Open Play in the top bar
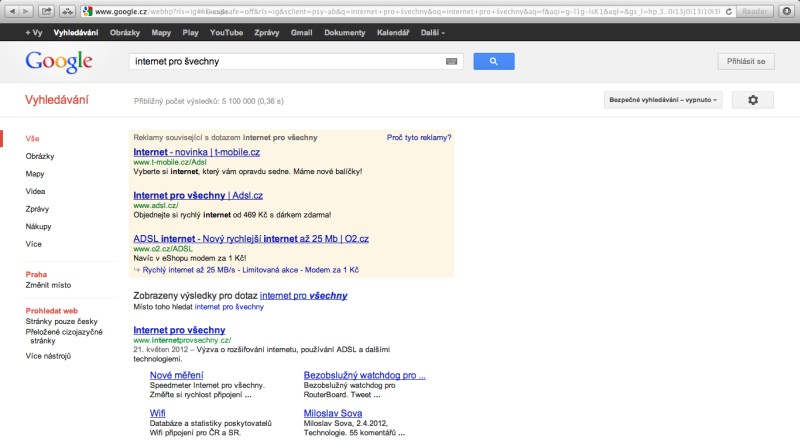 [190, 33]
